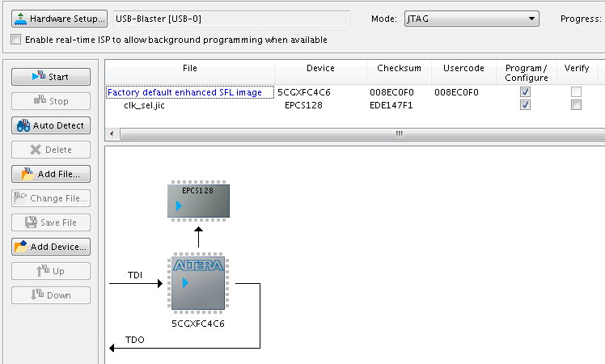Open Add File dialog
605x364 pixels.
pyautogui.click(x=51, y=174)
